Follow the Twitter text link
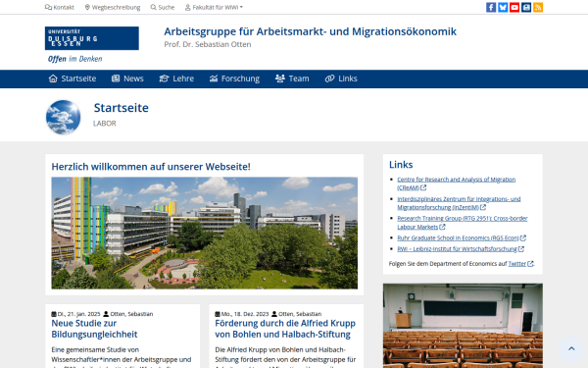 tap(517, 264)
